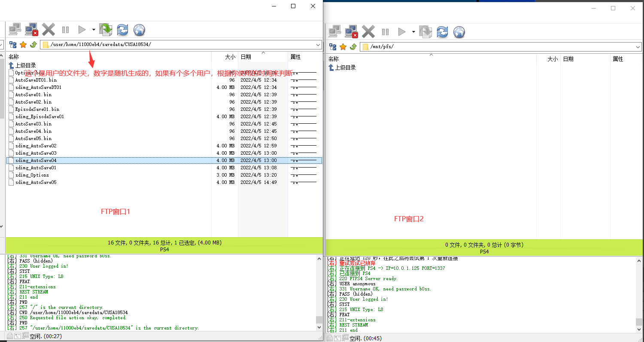Open 上级目录 in FTP window 1

point(25,65)
